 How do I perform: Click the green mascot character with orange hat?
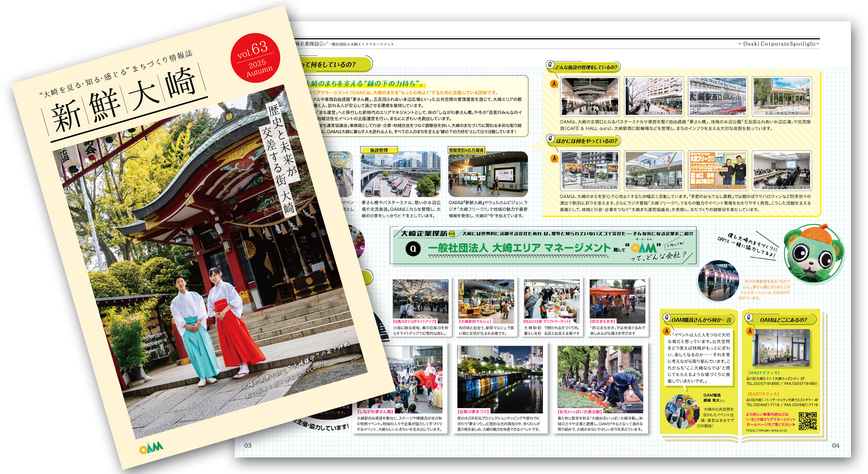tap(813, 253)
